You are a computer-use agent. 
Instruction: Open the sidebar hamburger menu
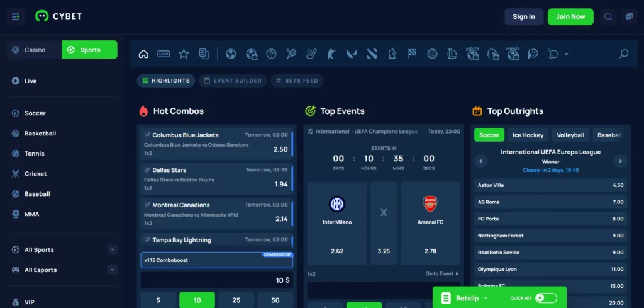(x=16, y=17)
